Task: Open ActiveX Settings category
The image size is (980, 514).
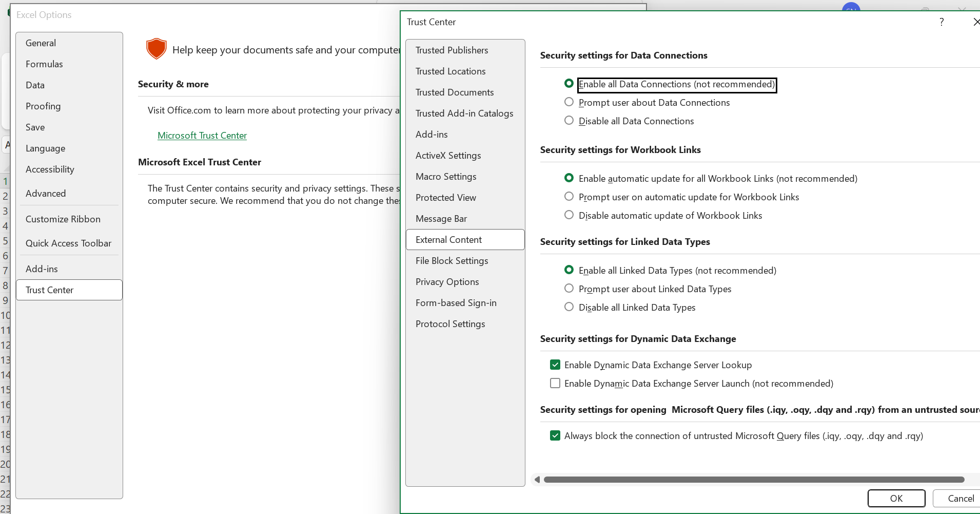Action: (x=465, y=156)
